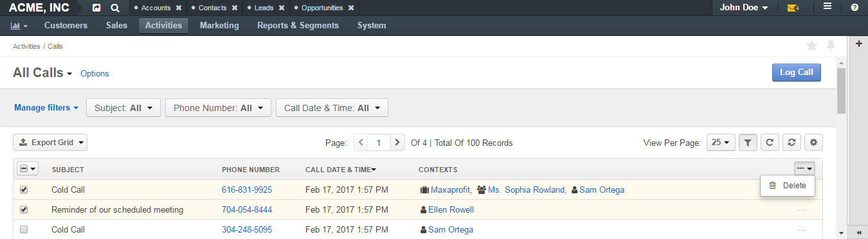
Task: Open the Export Grid dropdown
Action: click(50, 143)
